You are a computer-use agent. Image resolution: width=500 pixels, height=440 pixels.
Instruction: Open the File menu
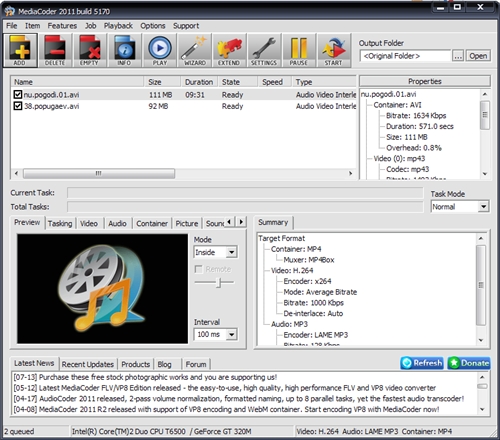12,26
